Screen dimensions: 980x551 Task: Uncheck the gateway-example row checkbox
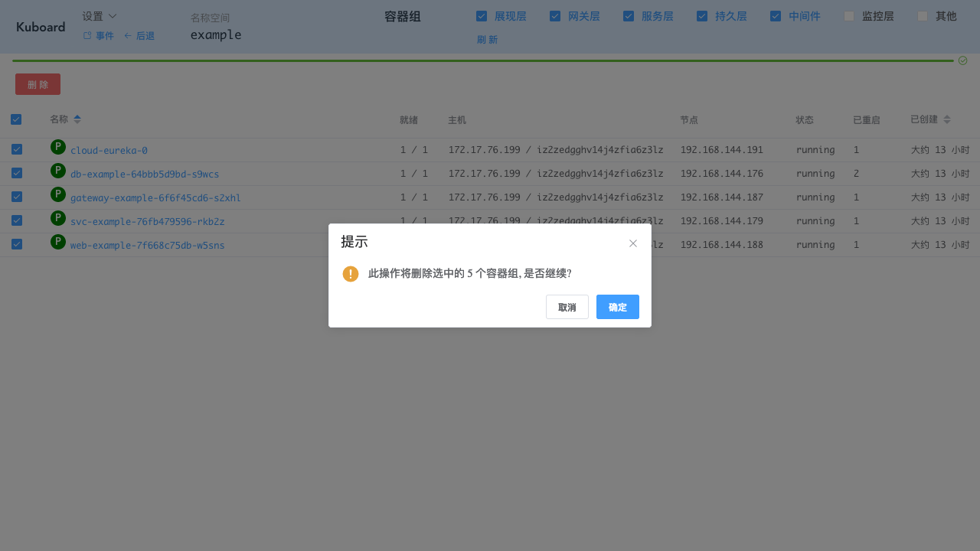[17, 197]
